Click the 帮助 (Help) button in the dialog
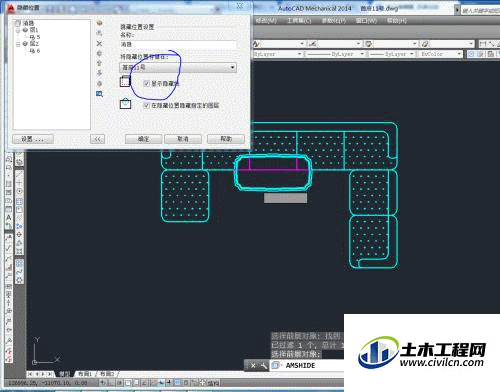The image size is (500, 392). (226, 139)
